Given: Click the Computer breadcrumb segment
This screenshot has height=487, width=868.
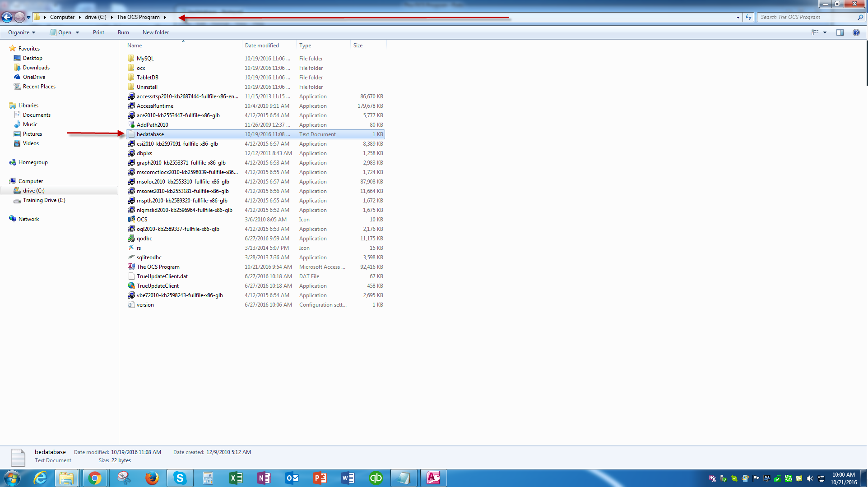Looking at the screenshot, I should click(62, 17).
